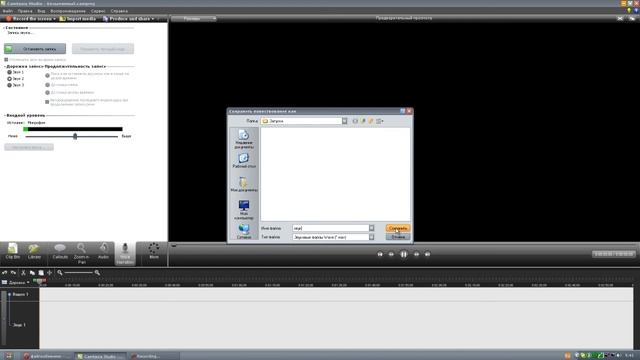Click the playhead marker on timeline
Screen dimensions: 640x360
click(x=40, y=281)
